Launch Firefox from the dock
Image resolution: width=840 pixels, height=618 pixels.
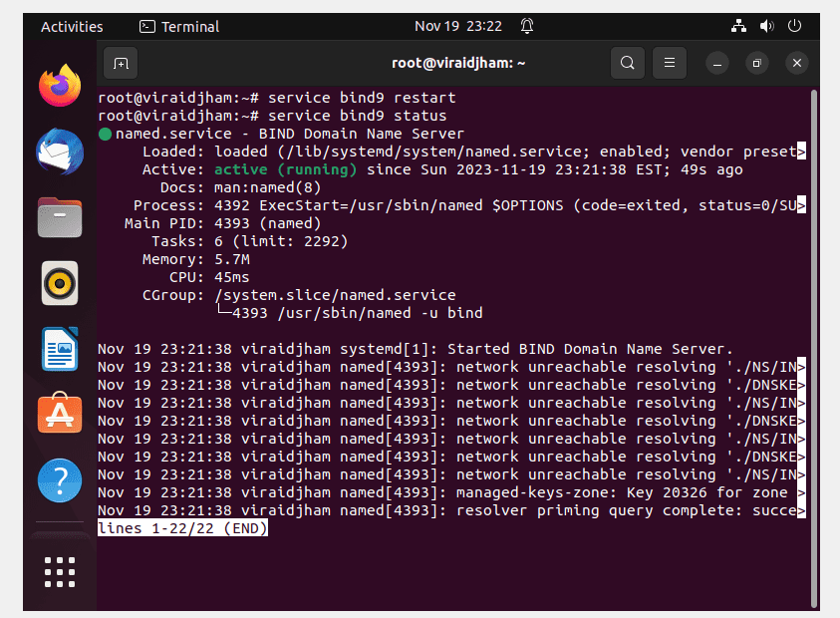[60, 87]
